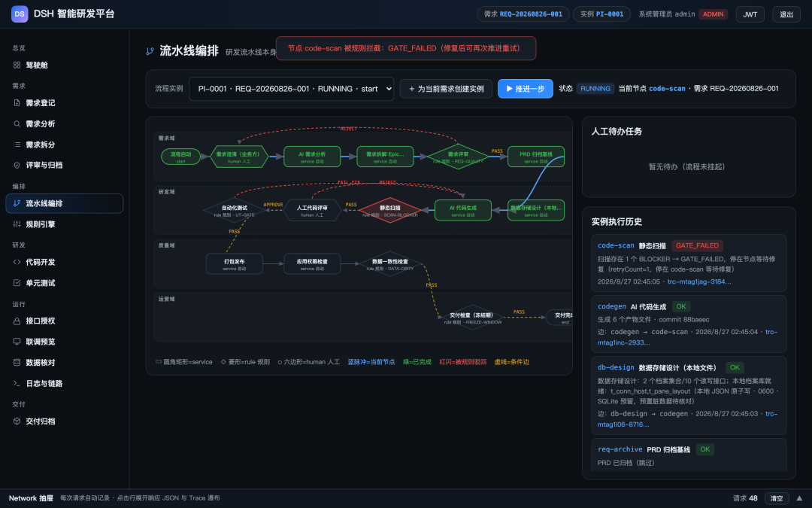Select the 数据存储设计 node in canvas
812x508 pixels.
pyautogui.click(x=536, y=211)
